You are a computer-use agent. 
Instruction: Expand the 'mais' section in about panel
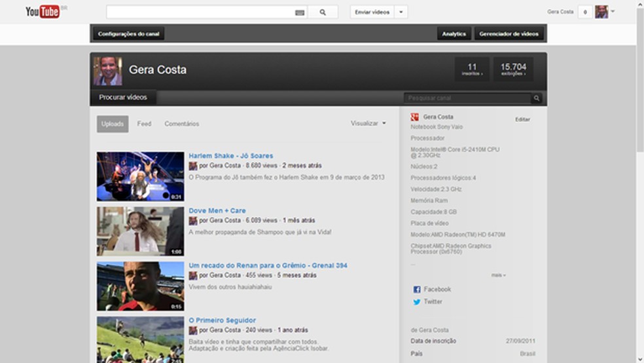coord(499,275)
